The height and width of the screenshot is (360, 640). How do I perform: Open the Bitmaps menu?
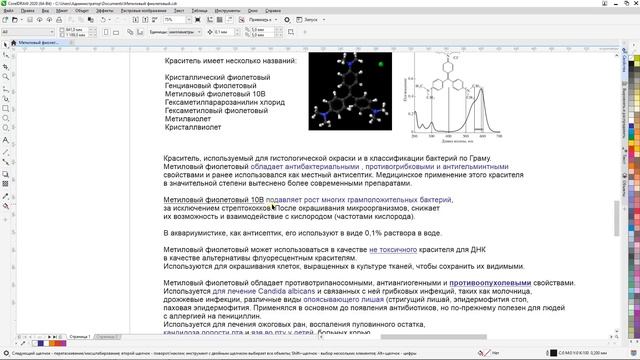144,11
